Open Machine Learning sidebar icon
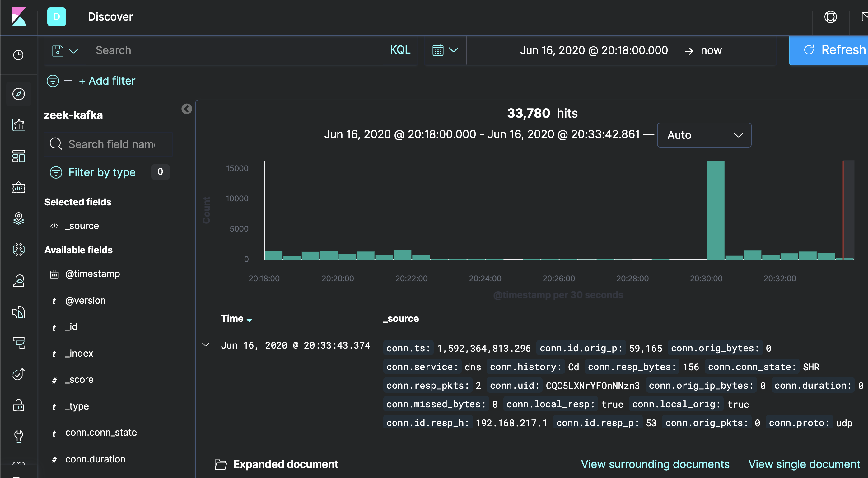The image size is (868, 478). point(19,250)
